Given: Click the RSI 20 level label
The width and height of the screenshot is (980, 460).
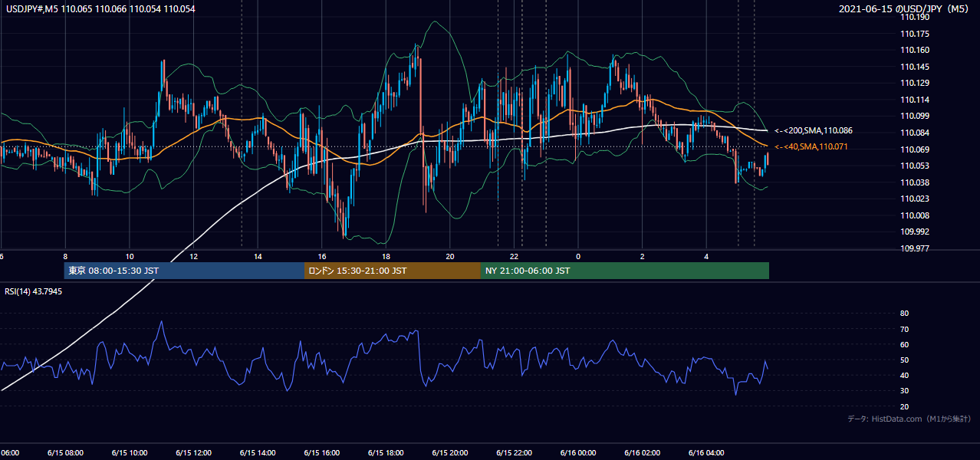Looking at the screenshot, I should (904, 406).
